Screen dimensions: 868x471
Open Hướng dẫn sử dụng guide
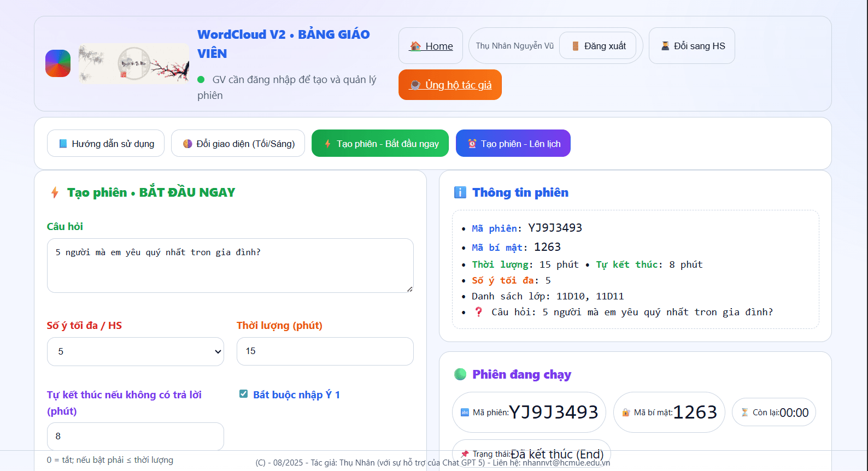(105, 143)
